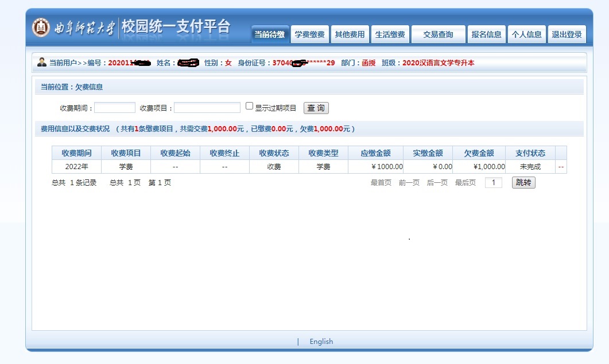Screen dimensions: 609x364
Task: Click the 跳转 jump button
Action: (523, 183)
